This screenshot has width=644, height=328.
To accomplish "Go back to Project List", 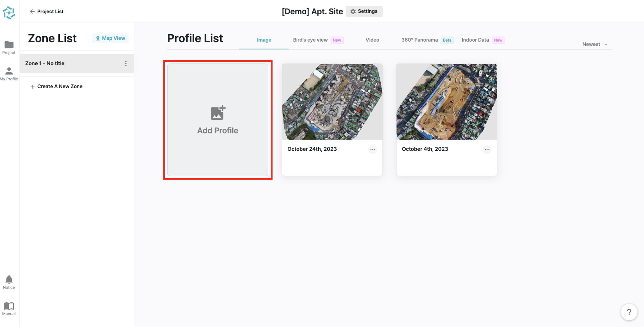I will [x=47, y=11].
